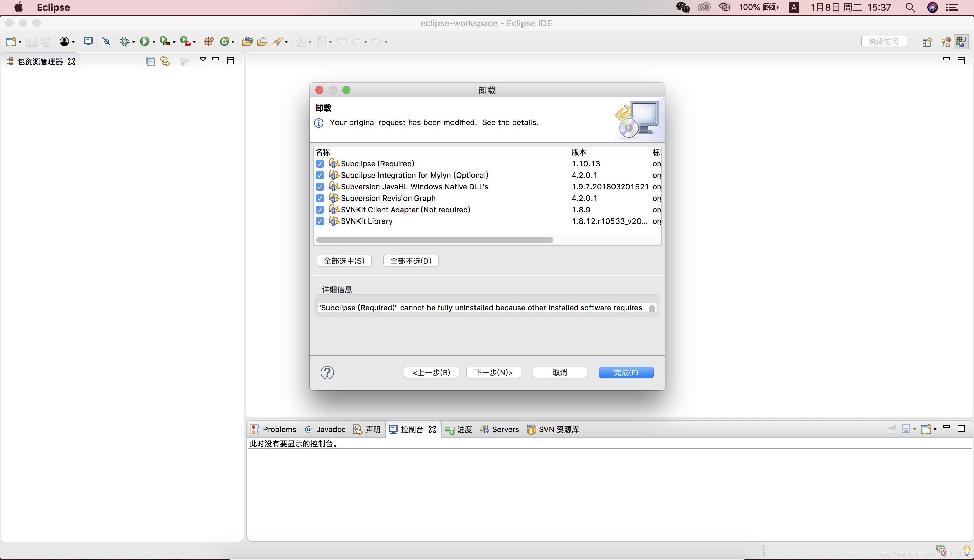Switch to the Servers tab
Screen dimensions: 974x560
pos(500,429)
